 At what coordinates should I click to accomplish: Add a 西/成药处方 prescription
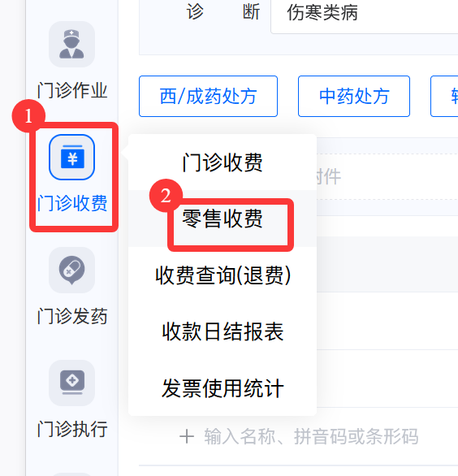(208, 96)
